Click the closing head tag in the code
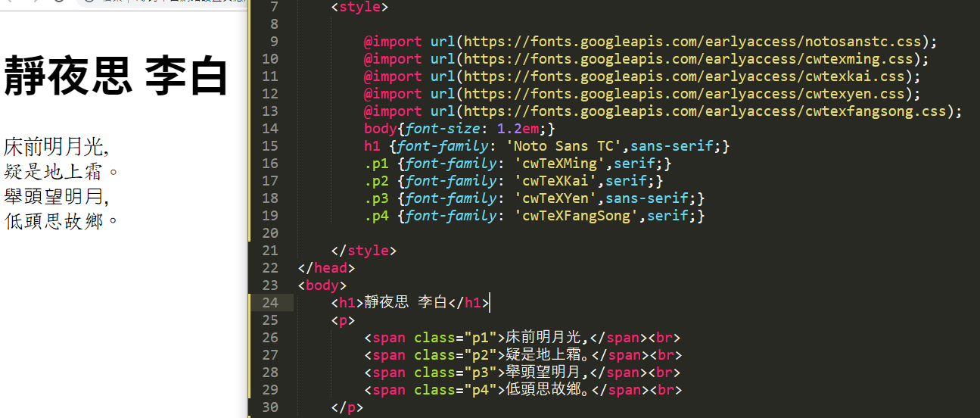The width and height of the screenshot is (980, 418). click(x=326, y=268)
